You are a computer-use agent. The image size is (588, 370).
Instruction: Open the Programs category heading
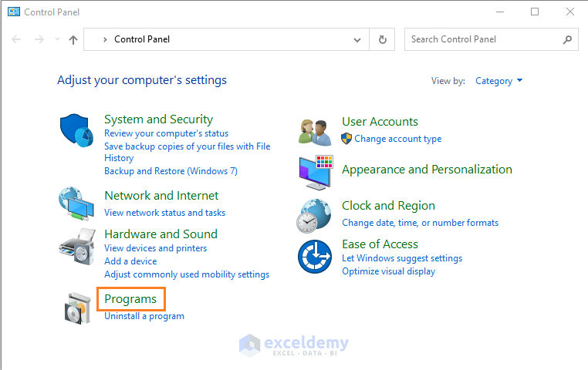130,299
